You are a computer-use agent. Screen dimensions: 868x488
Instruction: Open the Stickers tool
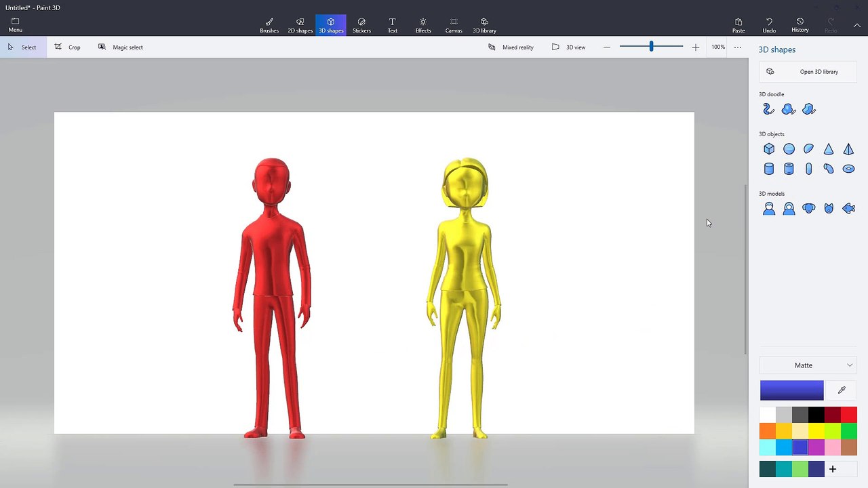tap(361, 25)
